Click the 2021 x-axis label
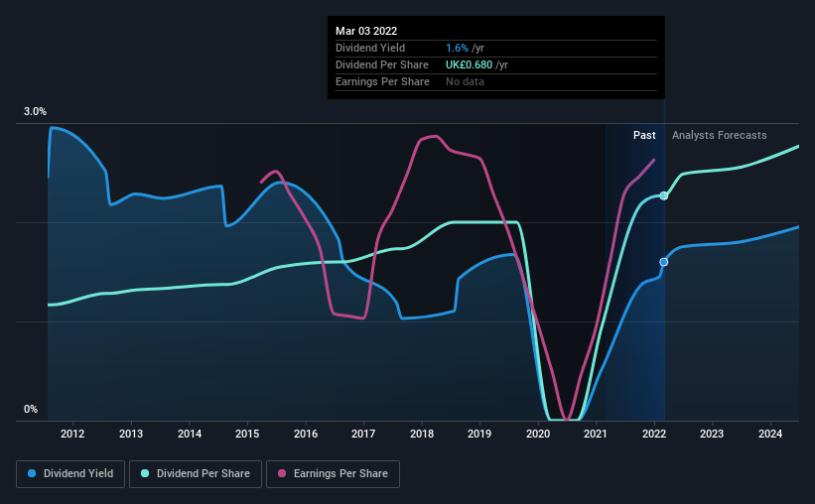 596,434
